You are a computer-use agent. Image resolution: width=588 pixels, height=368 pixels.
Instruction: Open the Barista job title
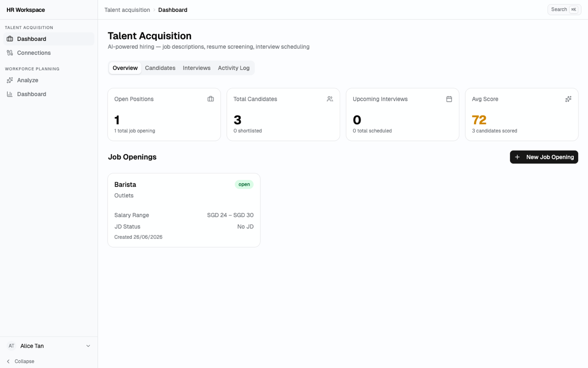pyautogui.click(x=125, y=184)
